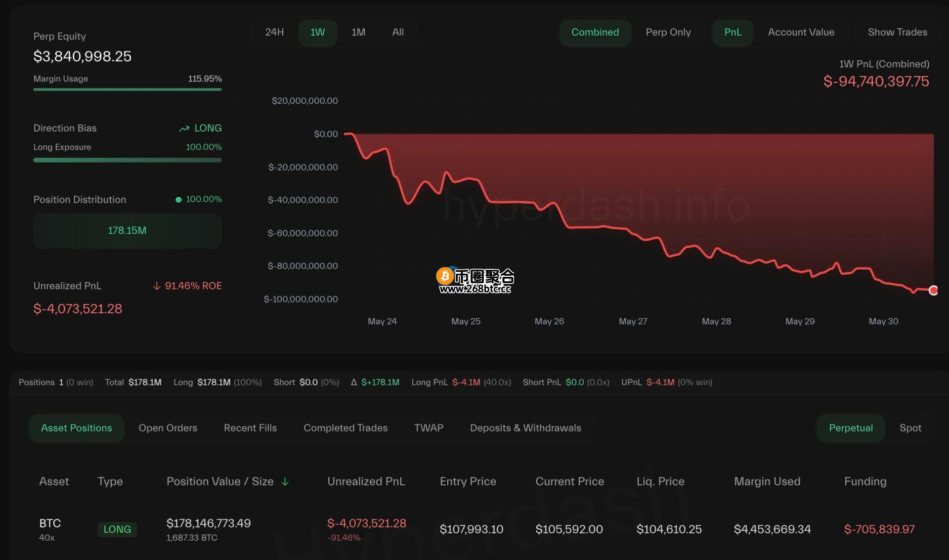Open the Asset Positions tab

pos(77,428)
